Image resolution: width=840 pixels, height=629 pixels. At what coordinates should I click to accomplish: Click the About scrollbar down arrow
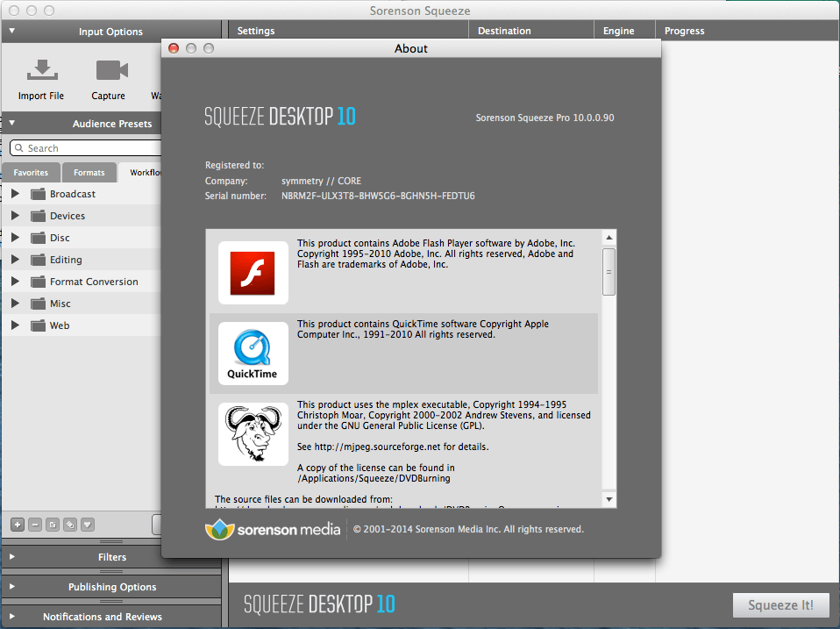[609, 499]
